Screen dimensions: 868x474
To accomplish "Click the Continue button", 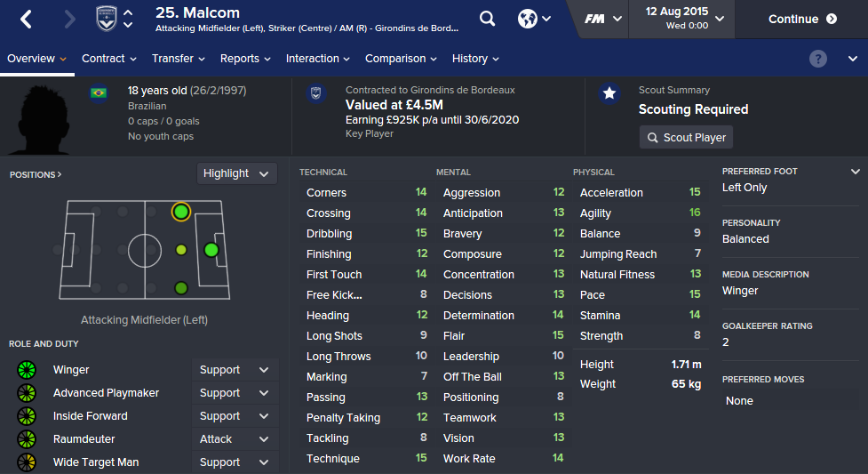I will point(802,19).
